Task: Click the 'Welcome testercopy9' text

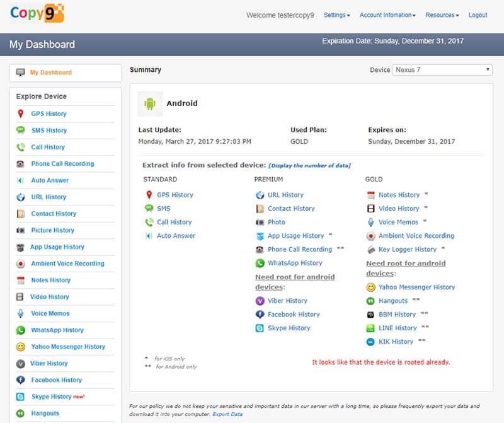Action: click(x=280, y=15)
